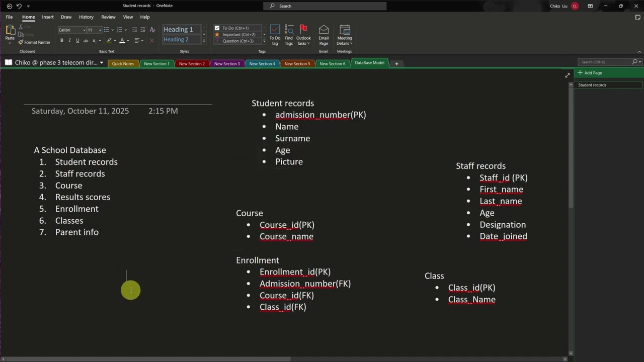Select the Important (Ctrl+2) tag

click(238, 34)
